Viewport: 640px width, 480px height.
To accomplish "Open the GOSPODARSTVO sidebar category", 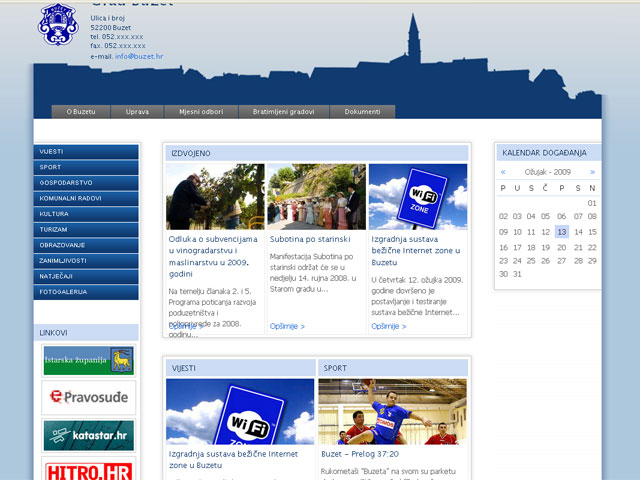I will (x=86, y=182).
